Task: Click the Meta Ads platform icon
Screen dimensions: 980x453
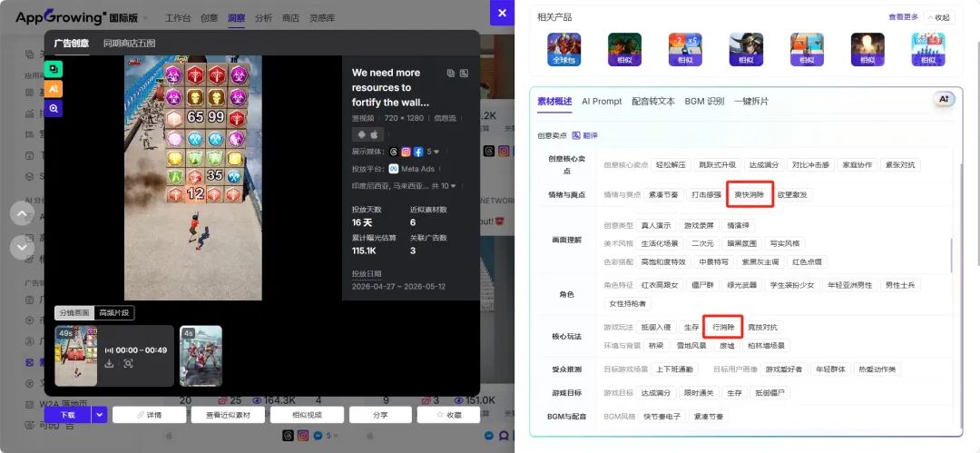Action: pos(394,169)
